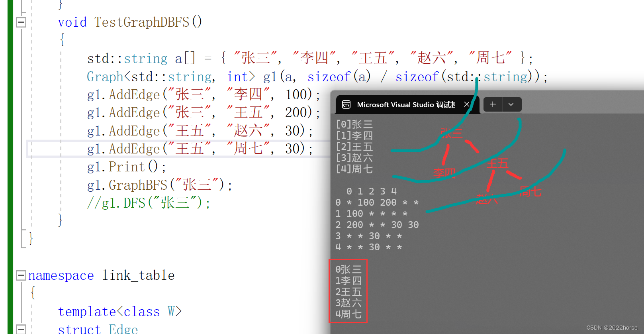Click matrix row '1 100 * * * *'
The width and height of the screenshot is (644, 334).
point(372,214)
